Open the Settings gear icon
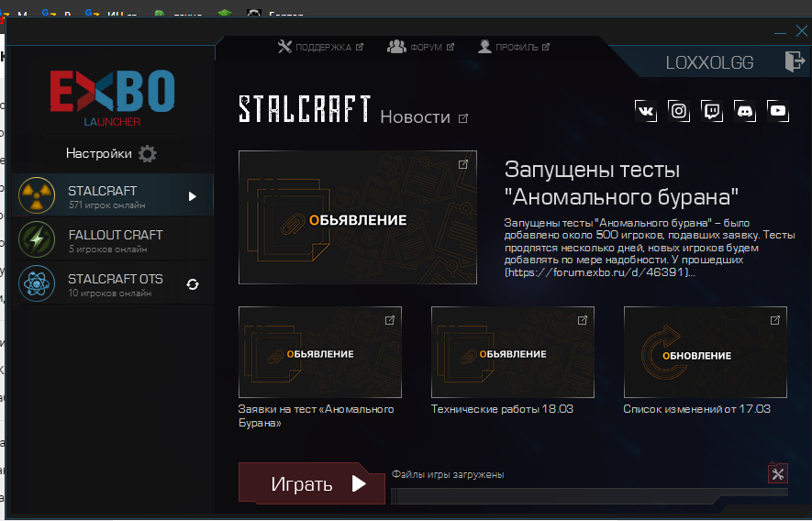Image resolution: width=812 pixels, height=521 pixels. coord(148,154)
